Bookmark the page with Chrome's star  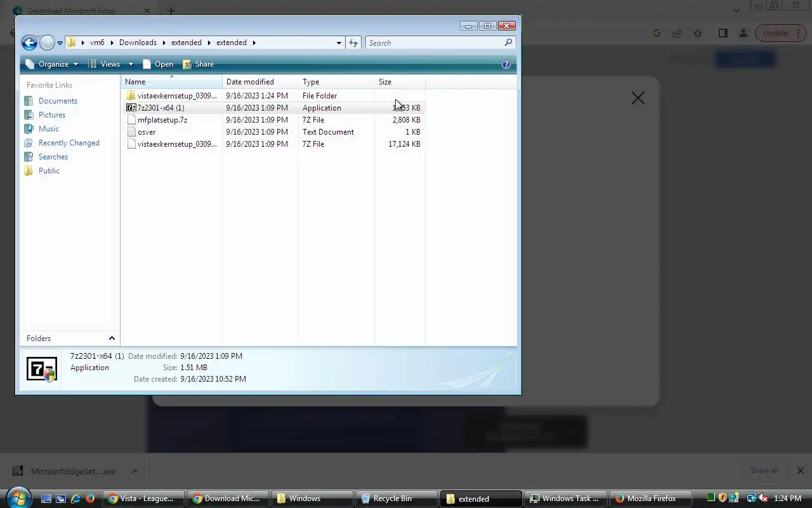tap(698, 33)
